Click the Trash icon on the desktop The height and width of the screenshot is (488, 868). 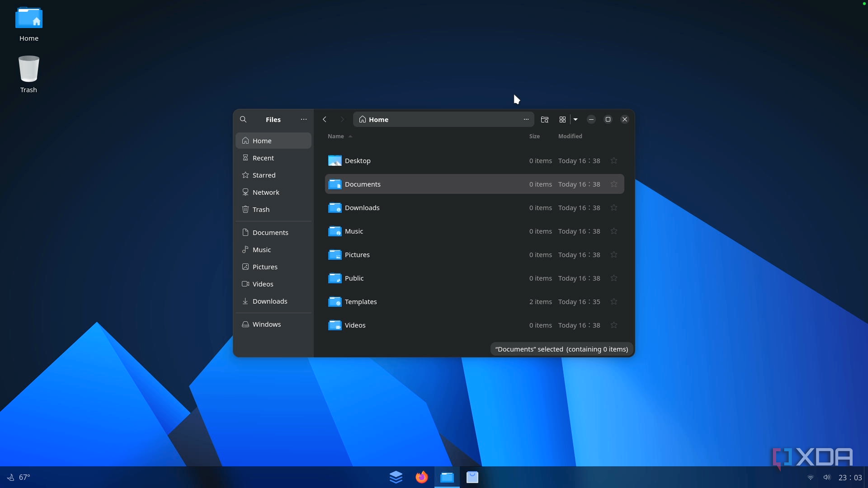coord(28,69)
